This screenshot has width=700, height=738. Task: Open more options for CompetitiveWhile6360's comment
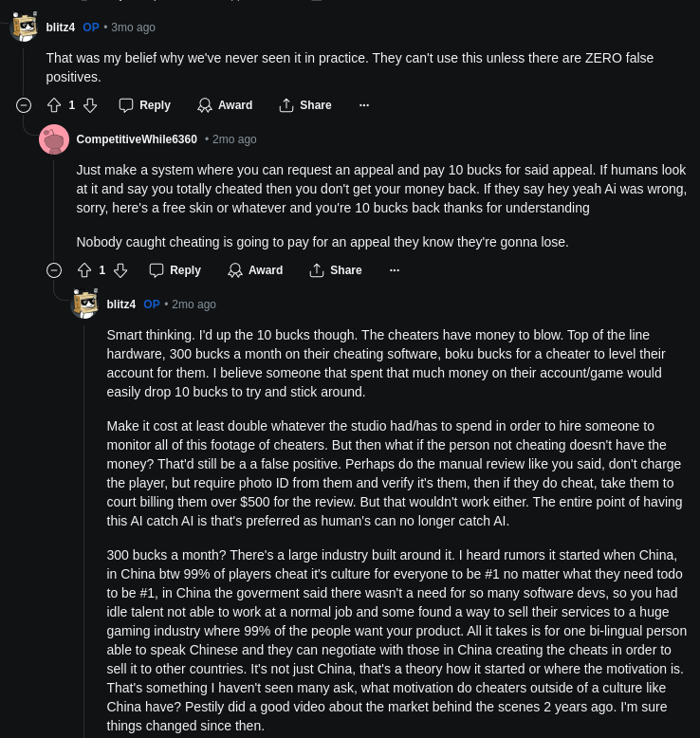point(395,270)
